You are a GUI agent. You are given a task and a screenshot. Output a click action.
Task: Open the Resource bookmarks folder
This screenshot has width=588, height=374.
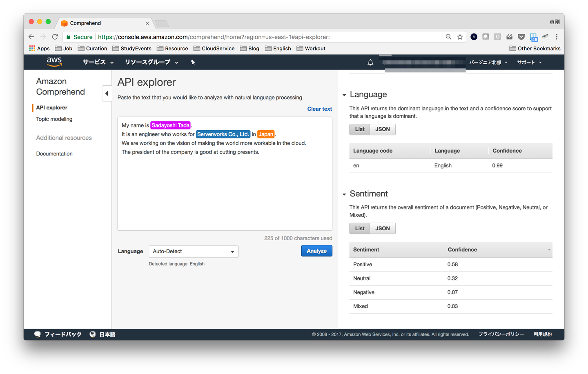(173, 48)
